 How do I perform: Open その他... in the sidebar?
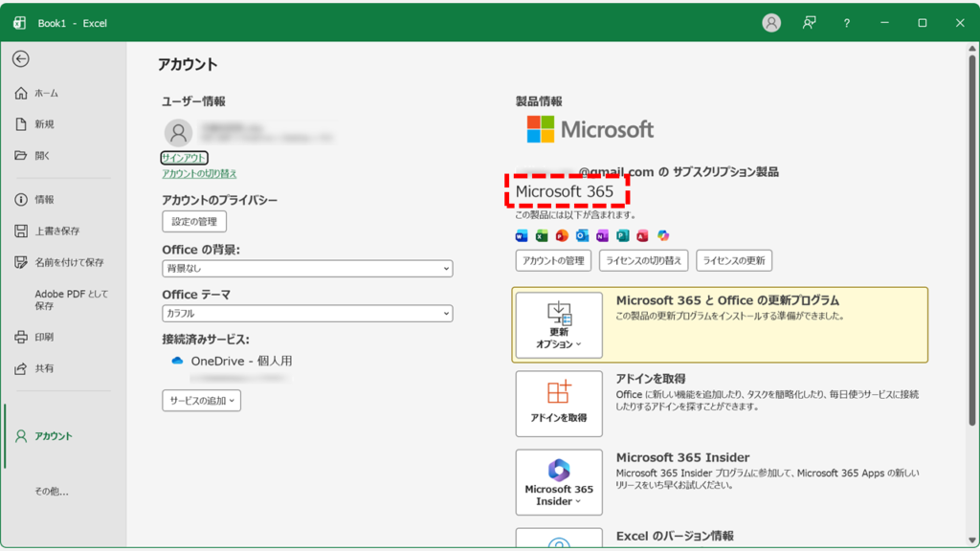pos(52,491)
